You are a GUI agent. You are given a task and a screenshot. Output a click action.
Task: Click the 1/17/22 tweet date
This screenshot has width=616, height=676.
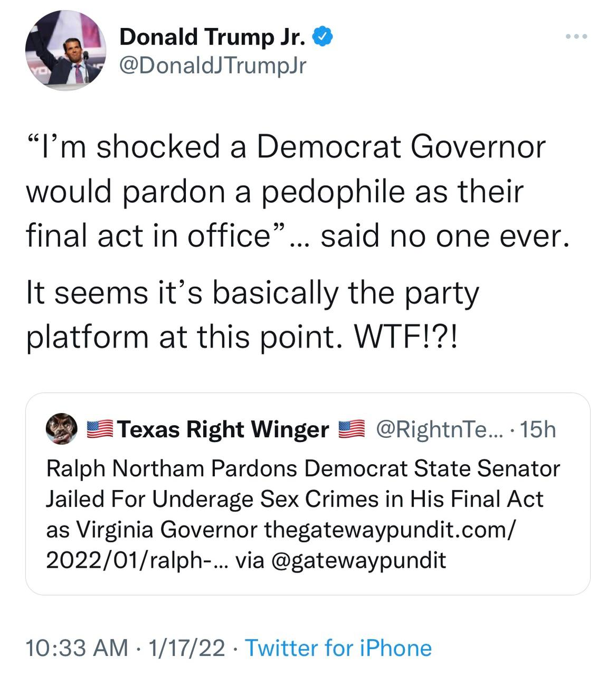[x=187, y=648]
